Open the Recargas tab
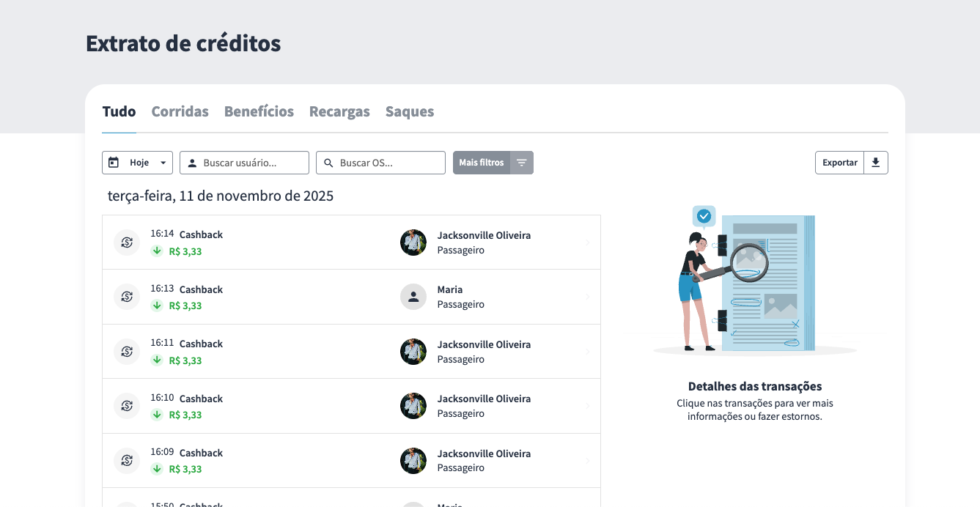 point(339,111)
